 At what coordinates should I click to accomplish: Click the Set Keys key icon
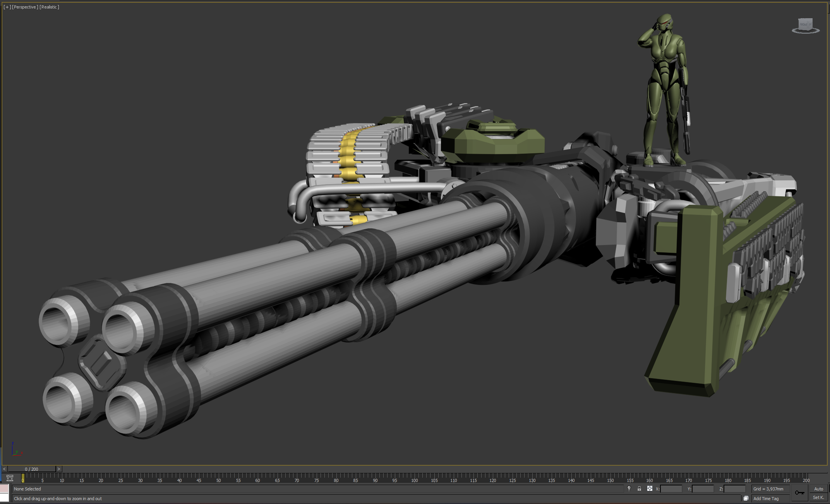coord(799,493)
